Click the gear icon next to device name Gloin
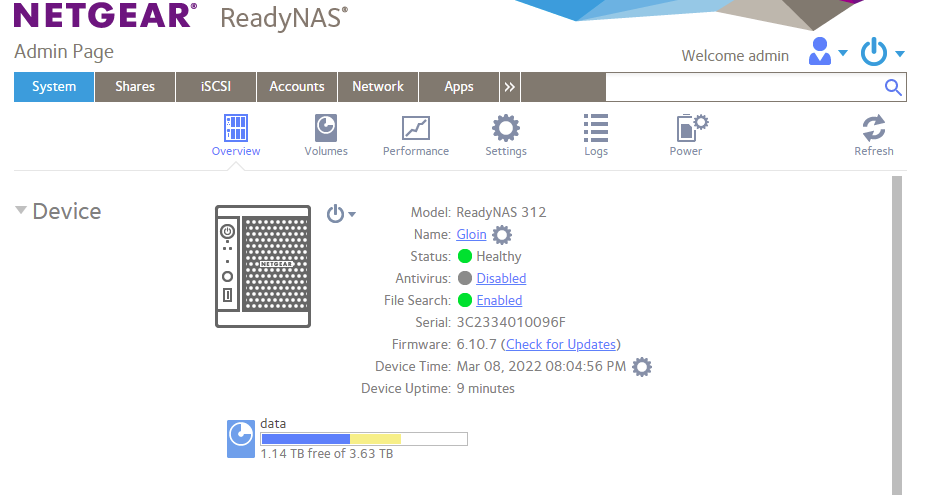The width and height of the screenshot is (937, 495). 502,235
